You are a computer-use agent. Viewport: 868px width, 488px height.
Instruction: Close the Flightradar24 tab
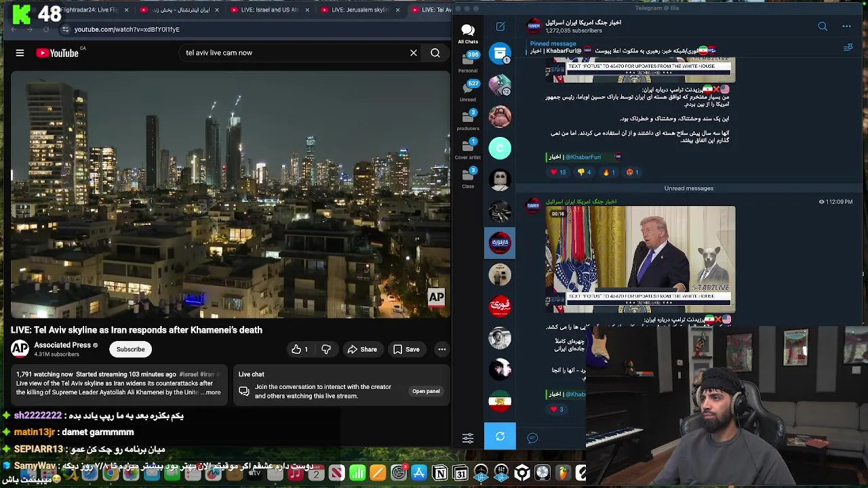[126, 10]
